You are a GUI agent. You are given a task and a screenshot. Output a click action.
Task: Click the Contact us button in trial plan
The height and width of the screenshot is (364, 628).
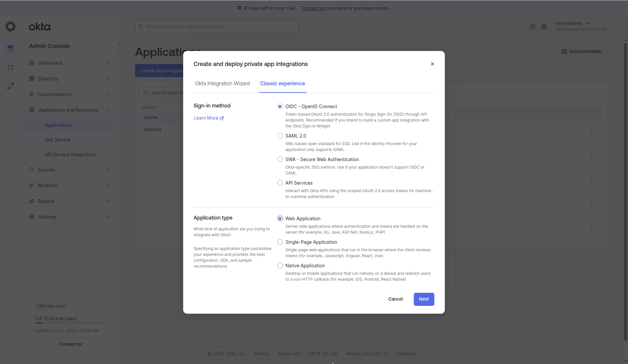(x=70, y=344)
